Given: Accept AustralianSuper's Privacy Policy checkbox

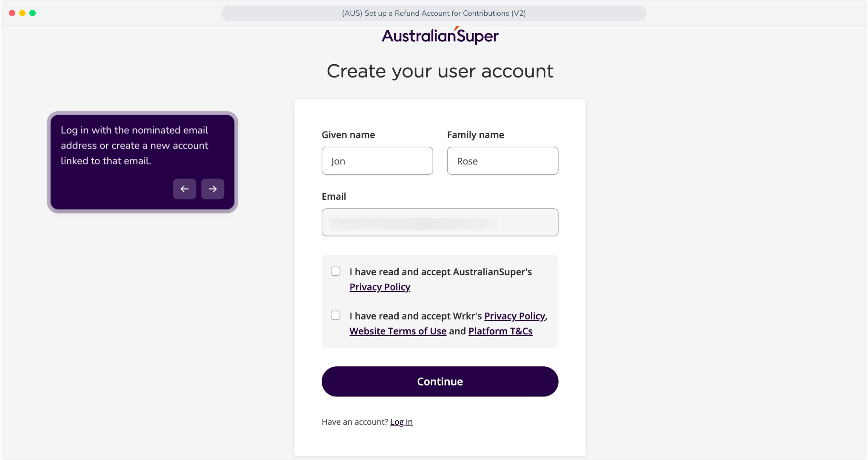Looking at the screenshot, I should 336,271.
